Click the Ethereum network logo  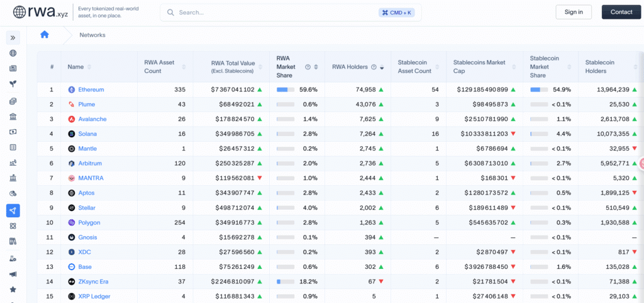(72, 89)
